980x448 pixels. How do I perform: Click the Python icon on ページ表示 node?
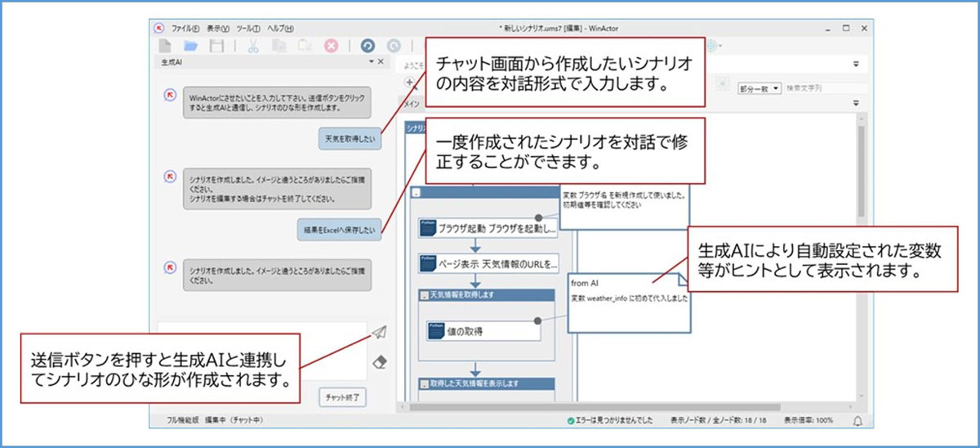pos(427,262)
